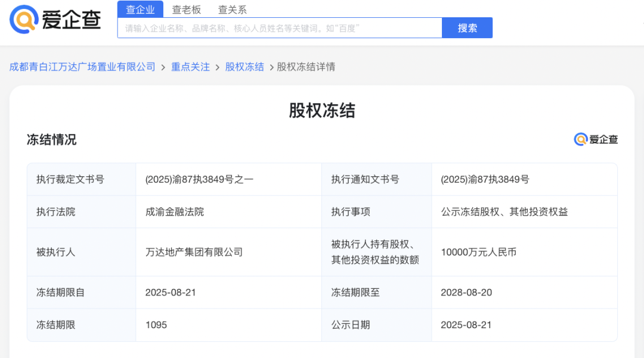Image resolution: width=644 pixels, height=358 pixels.
Task: Click the 执行法院 label cell
Action: point(81,211)
